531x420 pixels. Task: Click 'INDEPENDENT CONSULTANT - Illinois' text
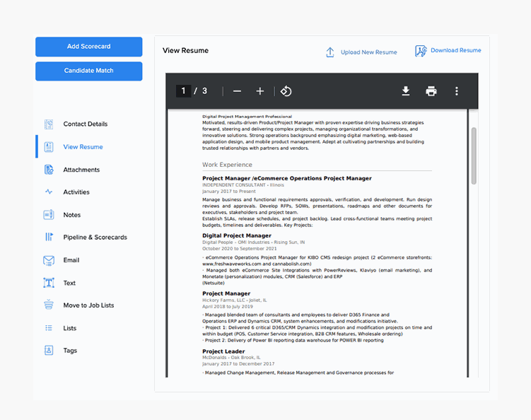pos(243,185)
